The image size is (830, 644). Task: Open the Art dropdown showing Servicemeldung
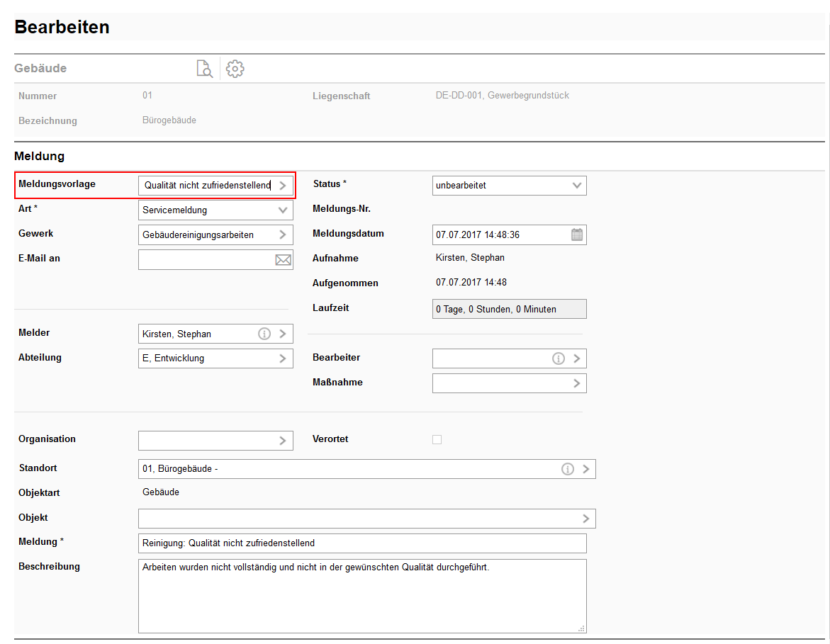coord(283,210)
